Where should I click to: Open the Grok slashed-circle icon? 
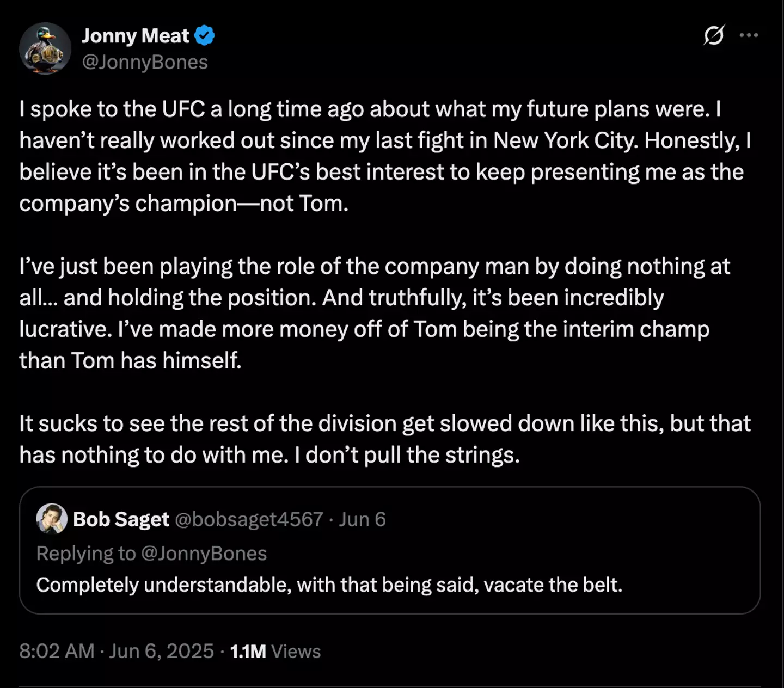click(713, 35)
